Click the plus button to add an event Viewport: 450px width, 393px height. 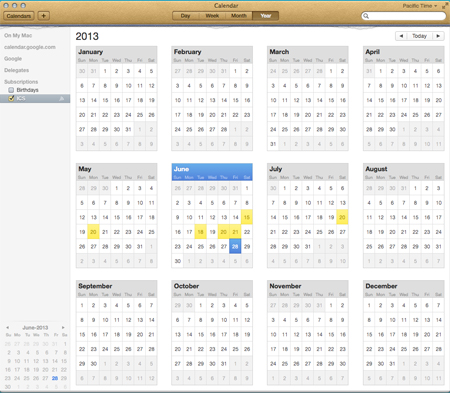[43, 16]
